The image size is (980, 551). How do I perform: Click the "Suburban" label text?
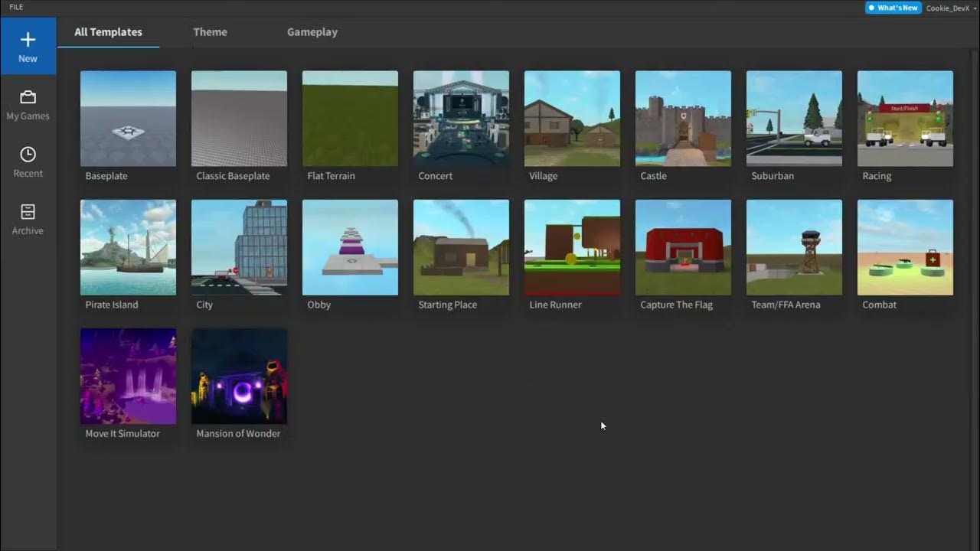(x=773, y=176)
